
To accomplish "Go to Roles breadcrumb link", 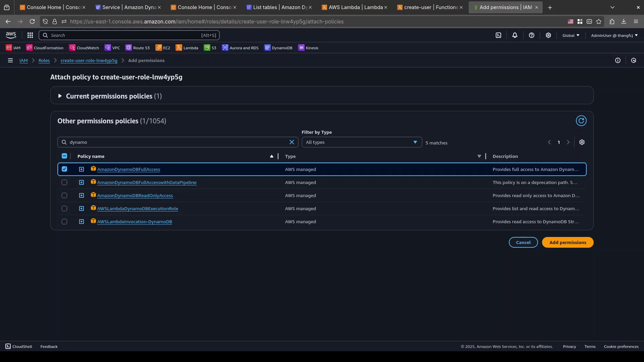I will click(x=44, y=60).
